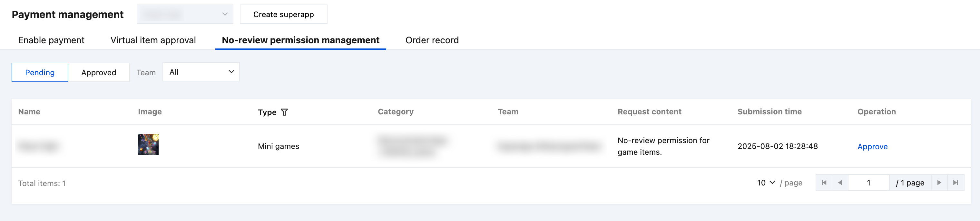Approve the Mini games request

point(872,146)
